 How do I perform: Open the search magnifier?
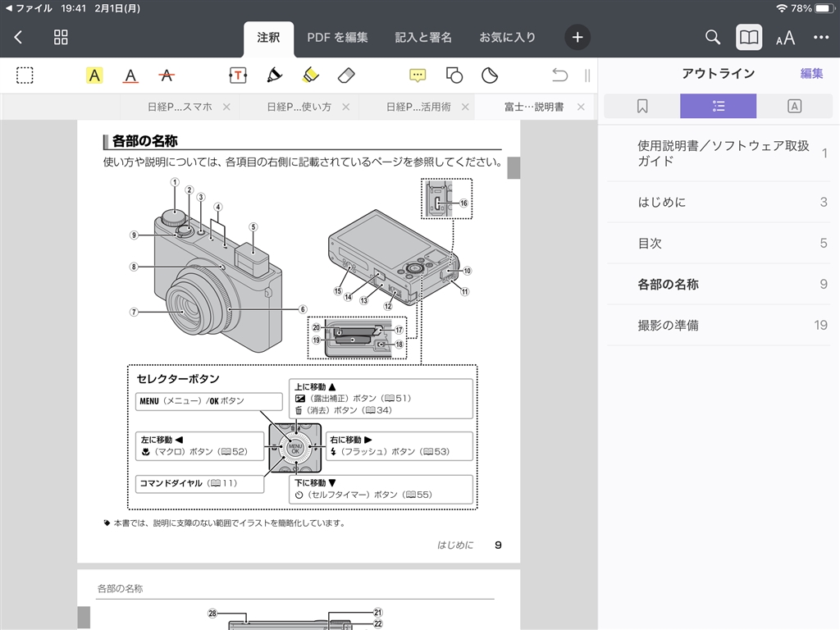(x=713, y=37)
